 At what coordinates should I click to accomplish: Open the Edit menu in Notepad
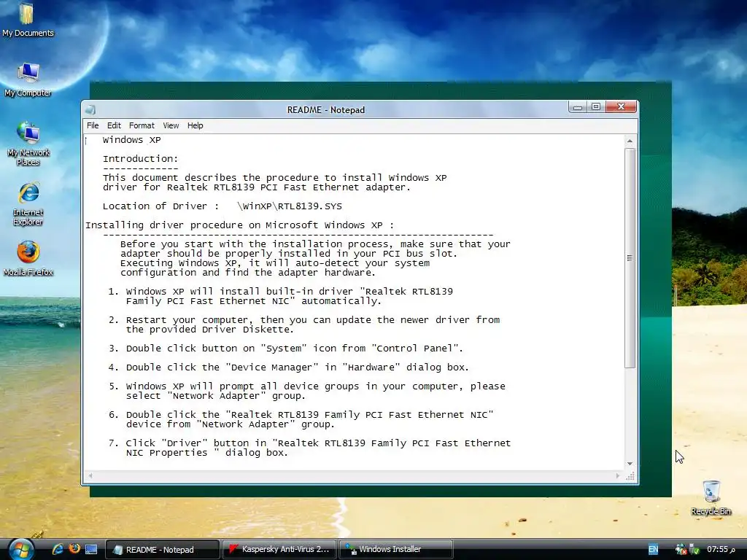pos(114,125)
